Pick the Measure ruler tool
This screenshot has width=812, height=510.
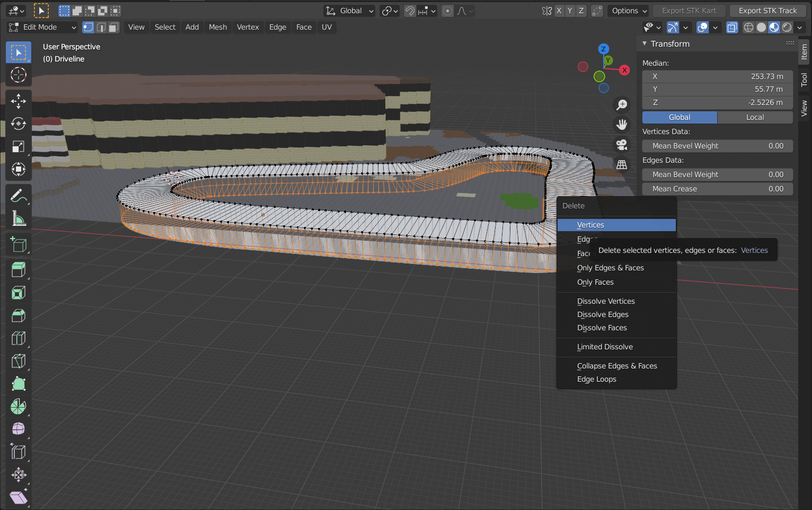coord(19,218)
